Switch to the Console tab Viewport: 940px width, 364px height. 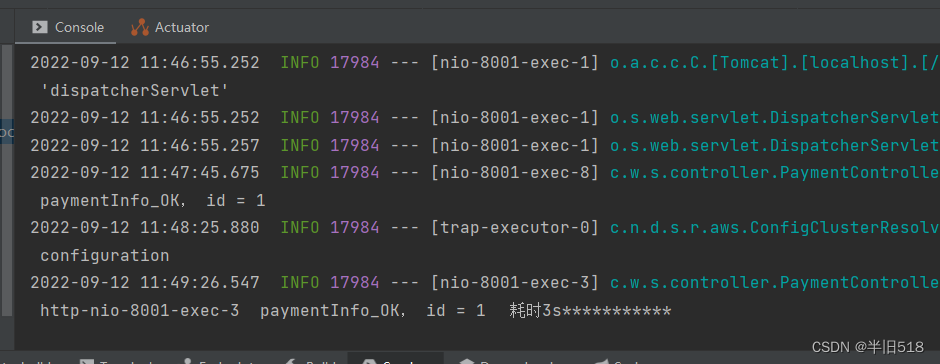pos(67,28)
